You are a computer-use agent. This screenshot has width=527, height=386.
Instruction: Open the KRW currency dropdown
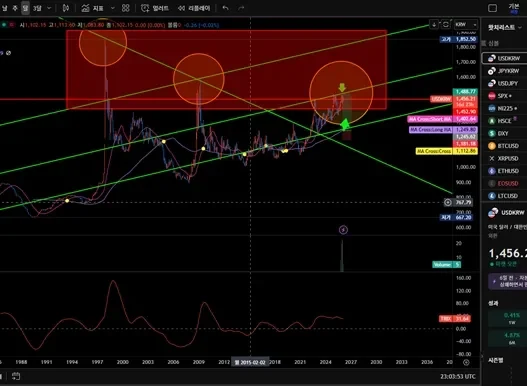click(x=466, y=25)
